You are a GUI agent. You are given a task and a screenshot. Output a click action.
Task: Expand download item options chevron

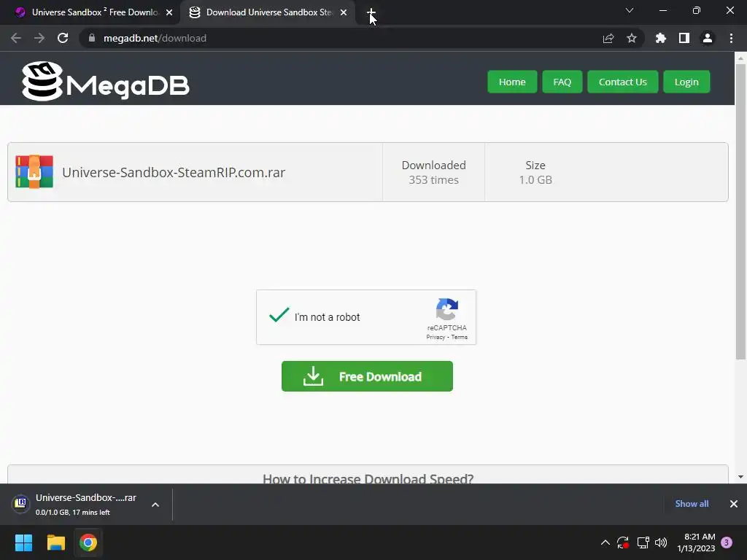click(155, 505)
